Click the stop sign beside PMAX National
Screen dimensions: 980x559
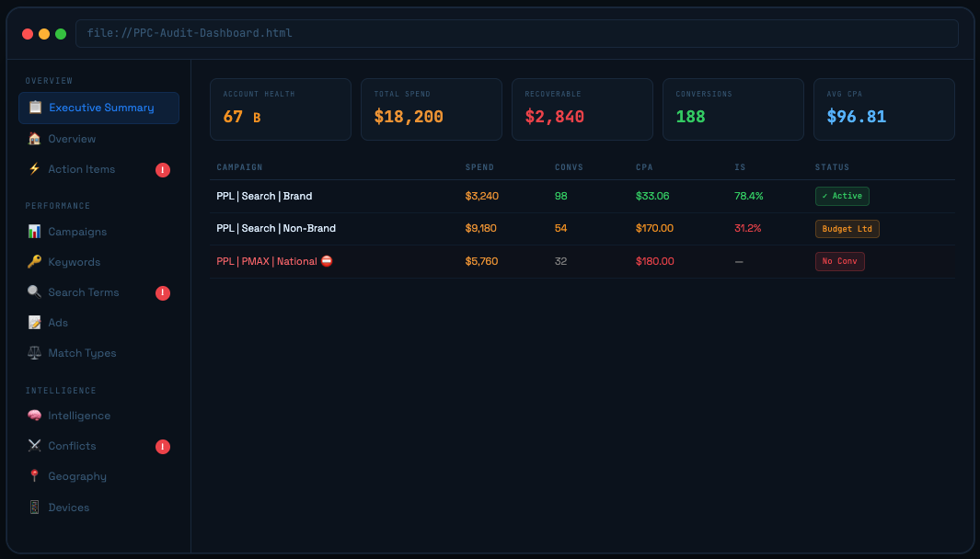[326, 261]
